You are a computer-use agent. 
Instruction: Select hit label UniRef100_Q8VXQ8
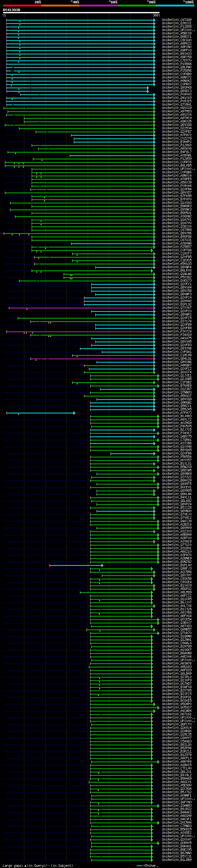point(177,125)
